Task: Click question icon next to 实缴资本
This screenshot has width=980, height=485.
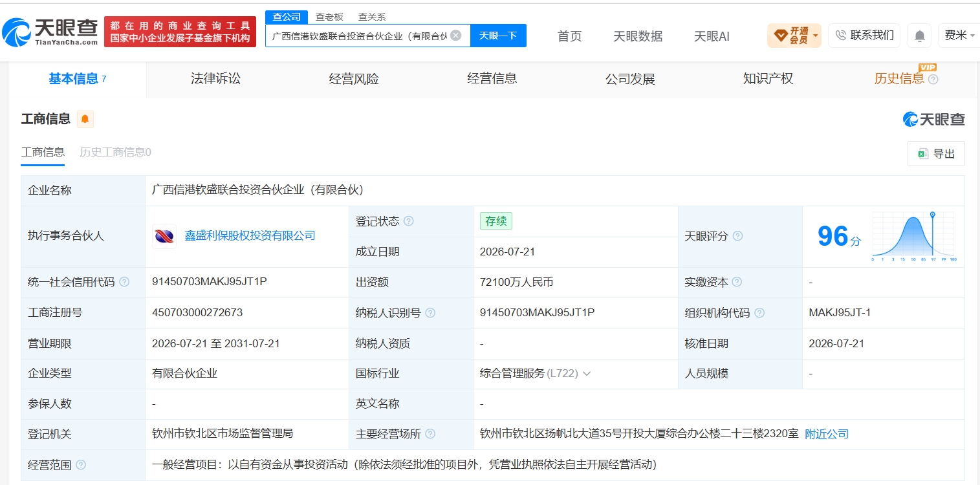Action: (x=737, y=282)
